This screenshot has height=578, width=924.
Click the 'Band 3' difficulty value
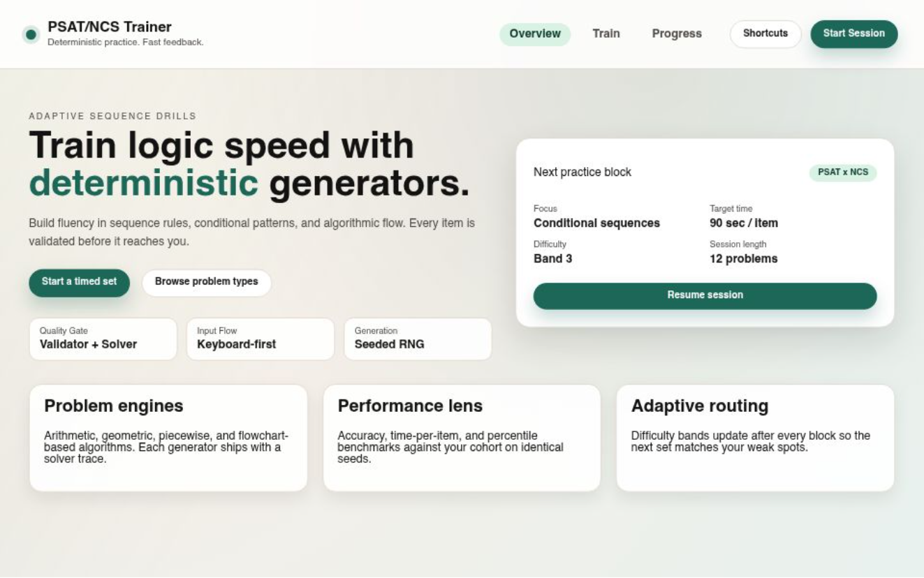click(553, 259)
